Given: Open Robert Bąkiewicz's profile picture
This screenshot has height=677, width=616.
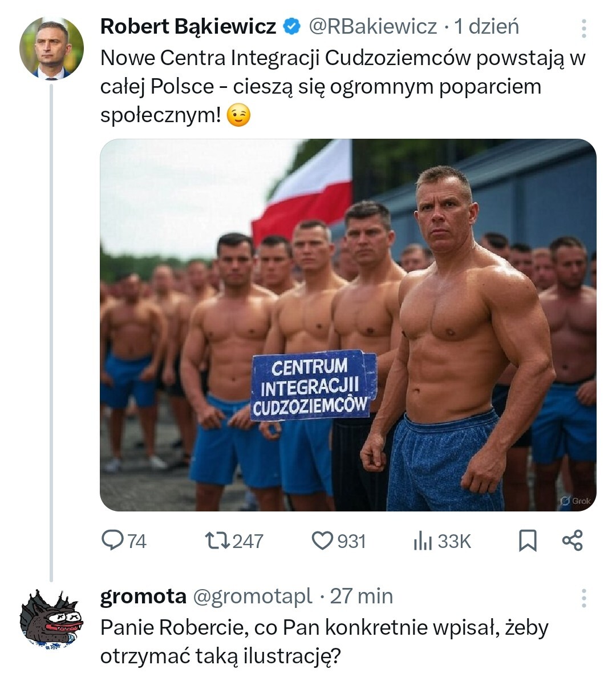Looking at the screenshot, I should [x=51, y=49].
